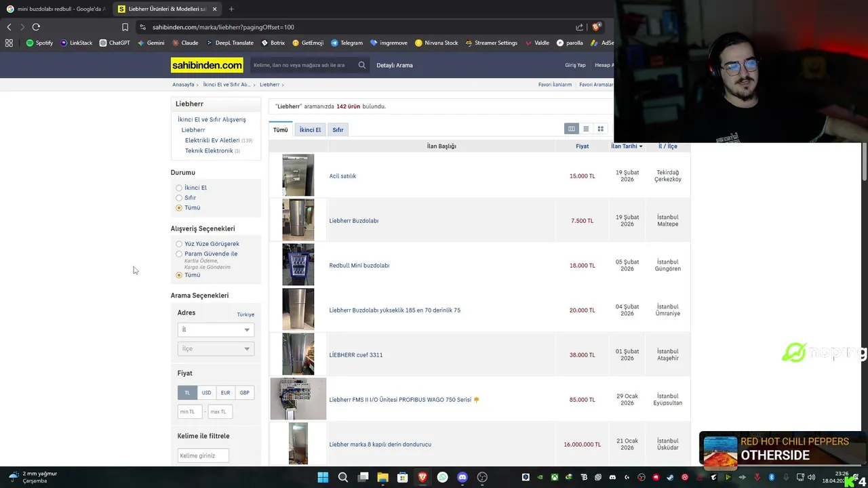Switch to İkinci El results tab
Image resolution: width=868 pixels, height=488 pixels.
310,129
